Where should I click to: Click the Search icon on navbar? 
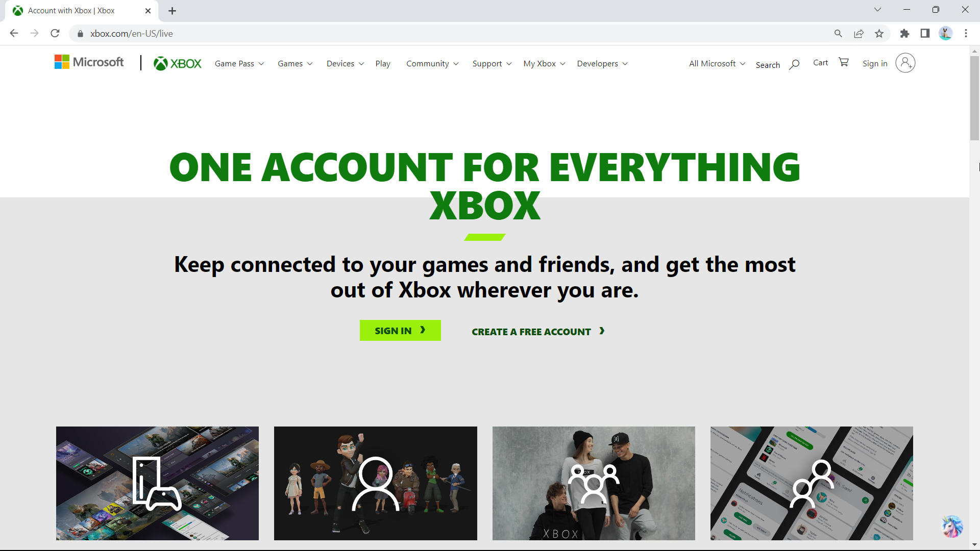794,63
